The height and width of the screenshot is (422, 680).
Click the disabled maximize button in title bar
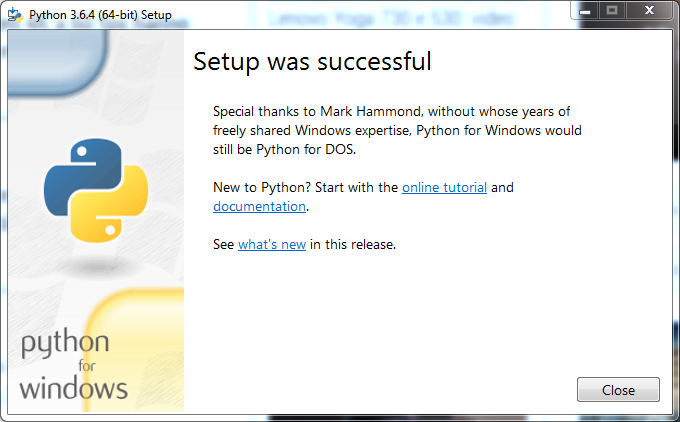click(612, 10)
